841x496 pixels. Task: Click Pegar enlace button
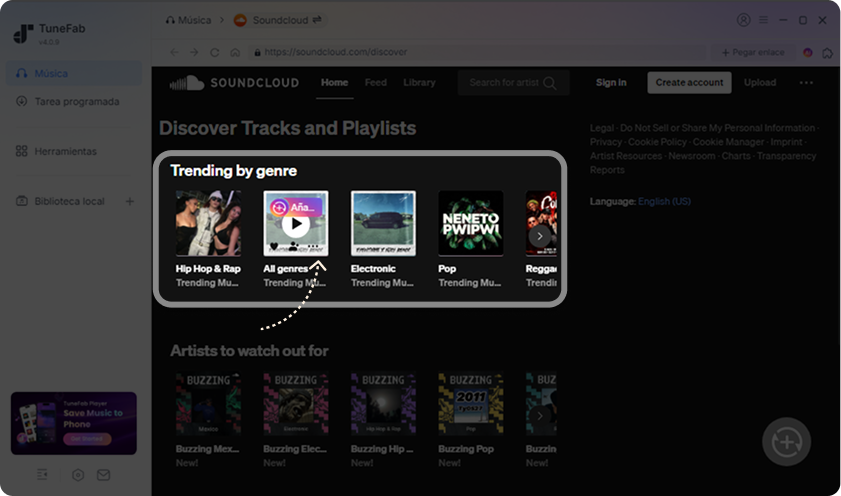(x=753, y=52)
